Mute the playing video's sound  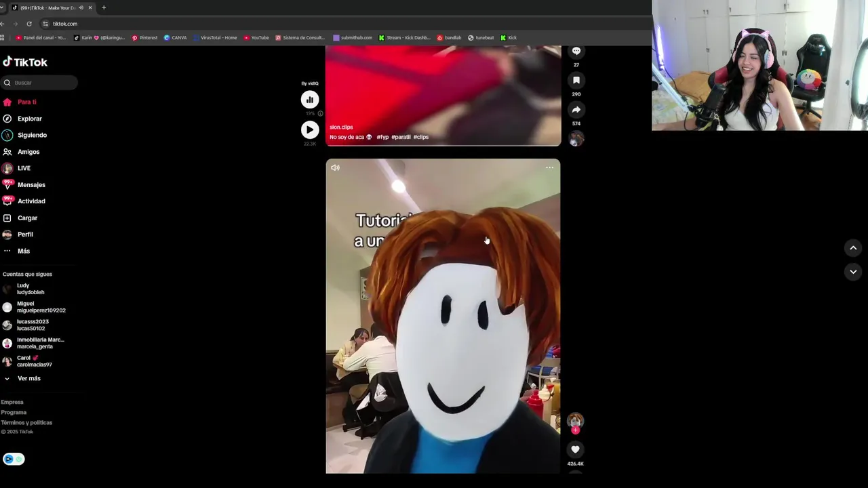click(x=335, y=167)
